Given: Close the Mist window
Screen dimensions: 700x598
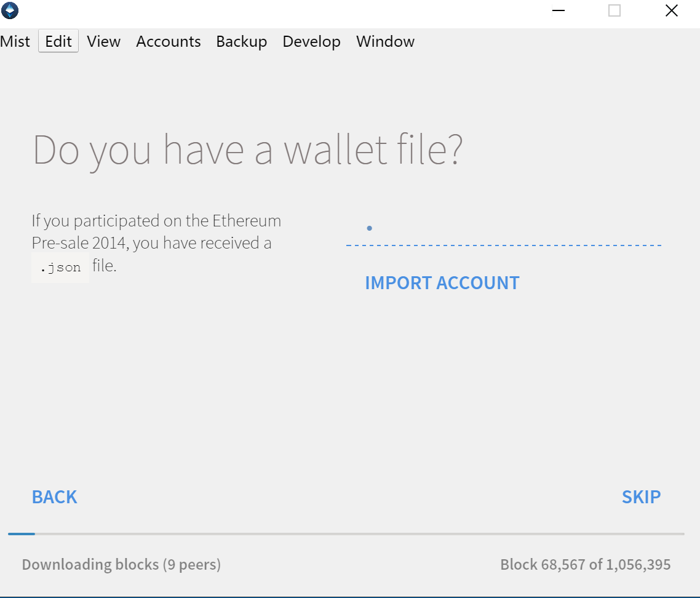Looking at the screenshot, I should click(672, 10).
